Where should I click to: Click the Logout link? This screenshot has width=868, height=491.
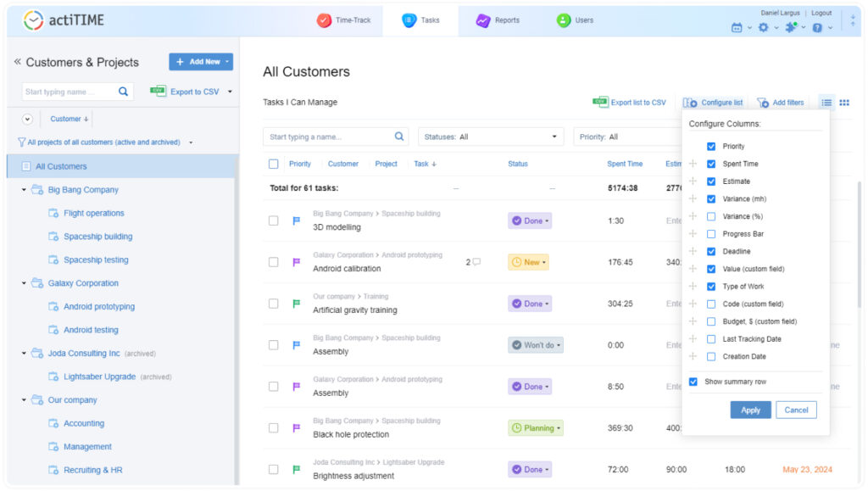click(821, 14)
